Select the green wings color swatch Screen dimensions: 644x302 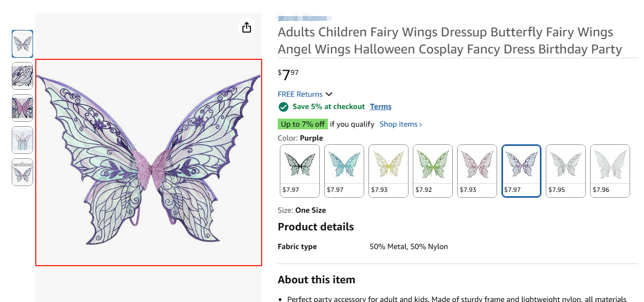[x=433, y=171]
